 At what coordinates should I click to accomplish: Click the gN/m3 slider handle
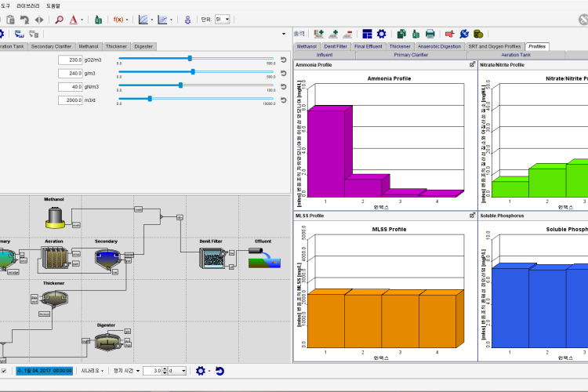tap(181, 85)
